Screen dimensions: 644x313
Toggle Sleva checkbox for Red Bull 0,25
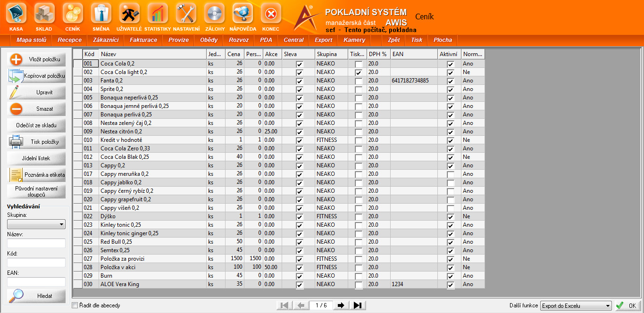(300, 242)
